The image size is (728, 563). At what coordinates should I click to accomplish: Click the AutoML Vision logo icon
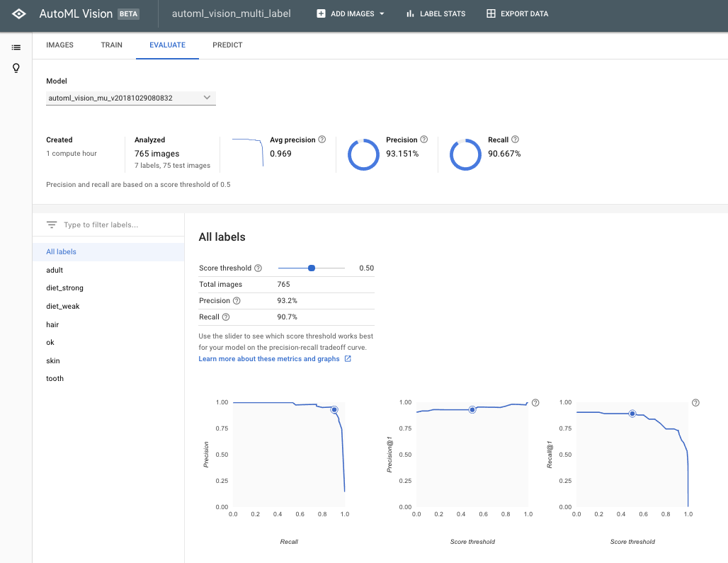tap(19, 13)
